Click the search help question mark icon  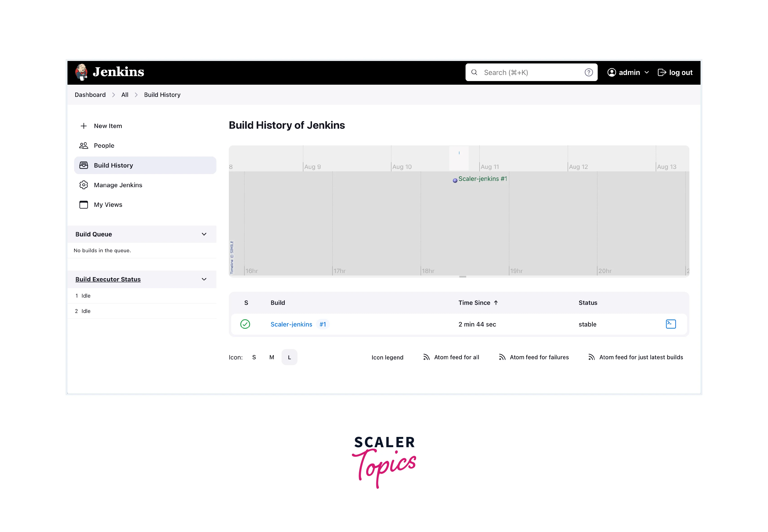coord(588,72)
